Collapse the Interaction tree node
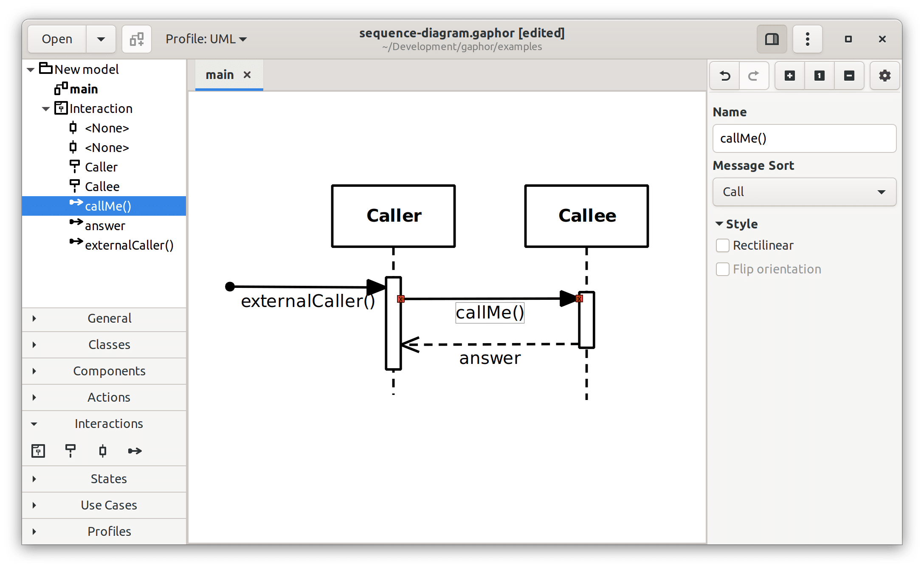 pyautogui.click(x=46, y=109)
